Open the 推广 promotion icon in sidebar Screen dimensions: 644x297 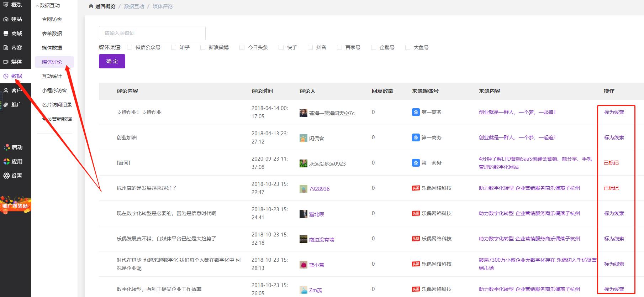click(6, 105)
